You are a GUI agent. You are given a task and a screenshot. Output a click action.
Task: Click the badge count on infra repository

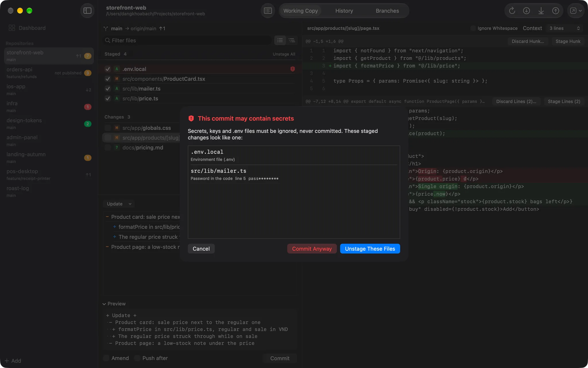(88, 107)
